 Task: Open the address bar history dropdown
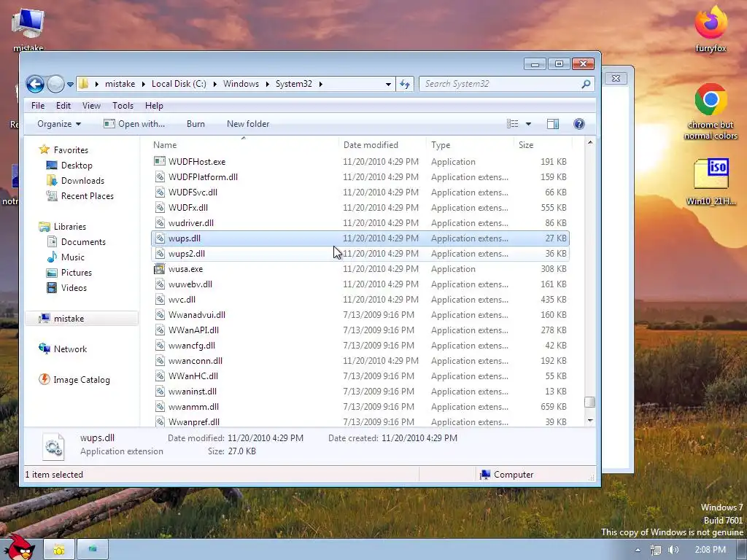coord(388,85)
